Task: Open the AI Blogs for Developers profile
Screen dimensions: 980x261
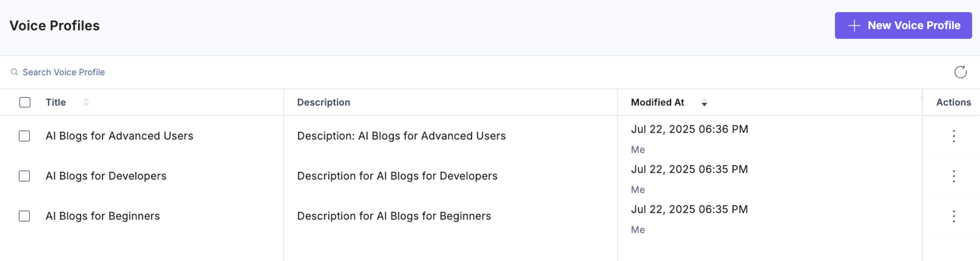Action: pyautogui.click(x=106, y=176)
